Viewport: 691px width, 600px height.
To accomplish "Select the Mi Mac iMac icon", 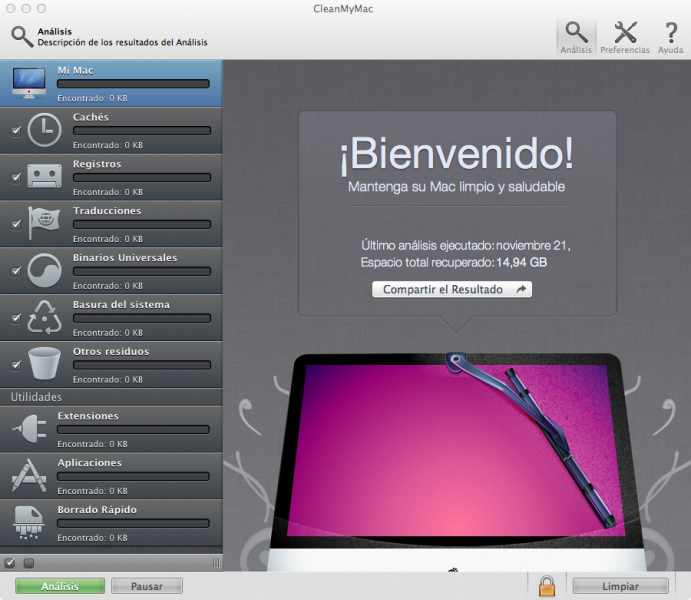I will tap(29, 83).
